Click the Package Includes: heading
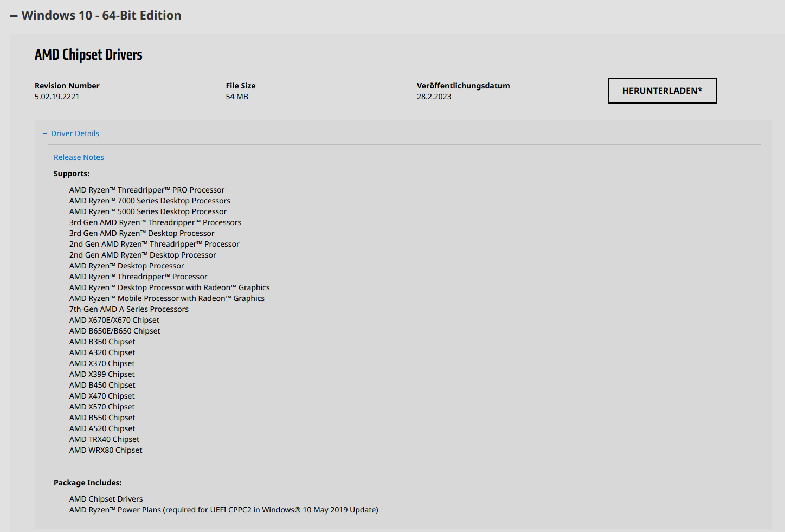The height and width of the screenshot is (532, 785). point(88,483)
